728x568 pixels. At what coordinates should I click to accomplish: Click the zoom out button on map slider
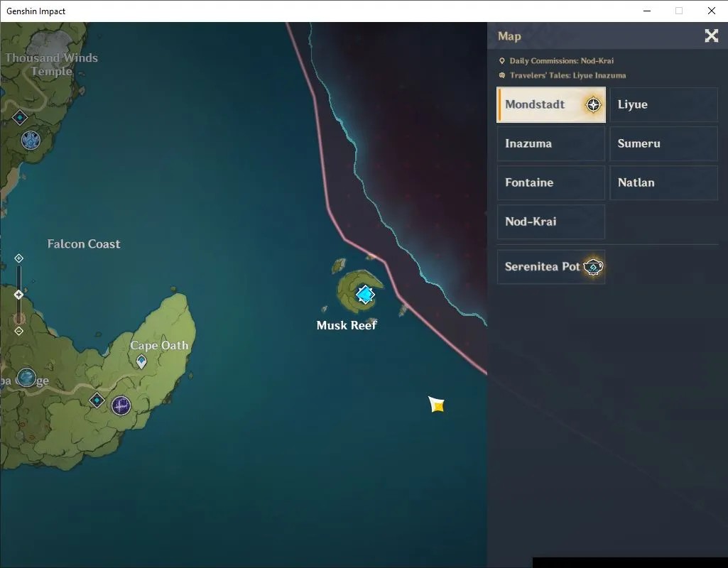18,331
